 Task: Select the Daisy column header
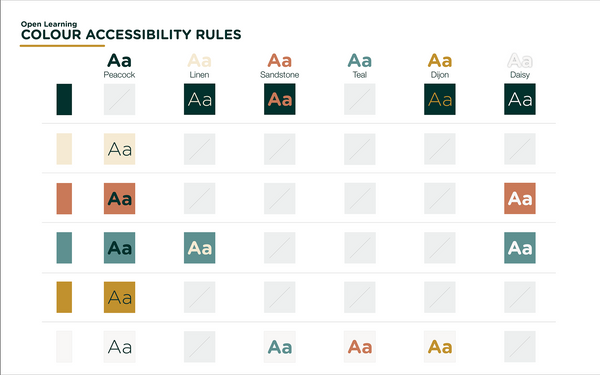pos(520,66)
